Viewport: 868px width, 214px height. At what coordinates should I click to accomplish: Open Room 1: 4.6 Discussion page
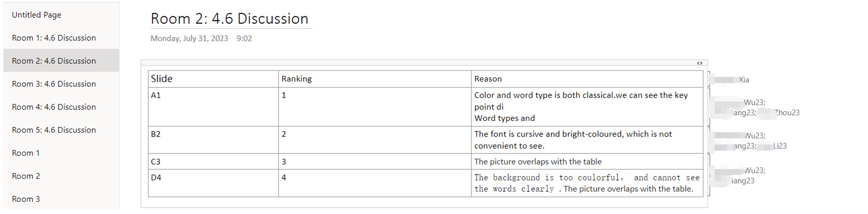click(x=61, y=38)
